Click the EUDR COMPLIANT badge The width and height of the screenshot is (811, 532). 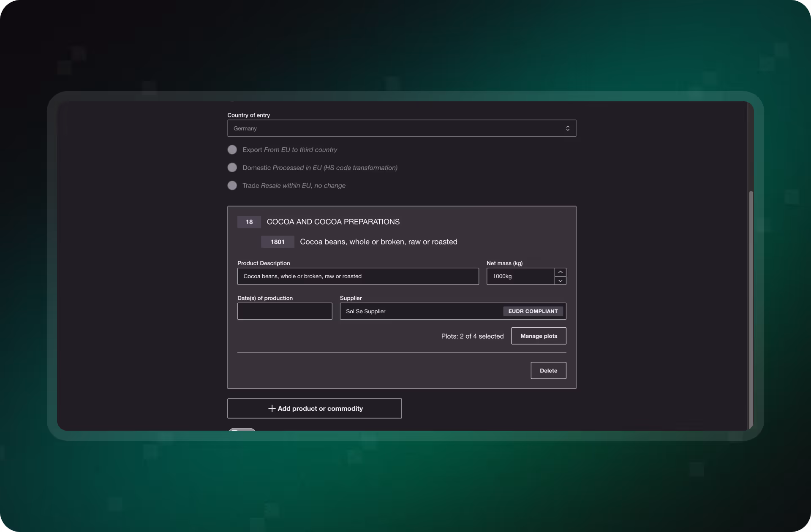[533, 312]
